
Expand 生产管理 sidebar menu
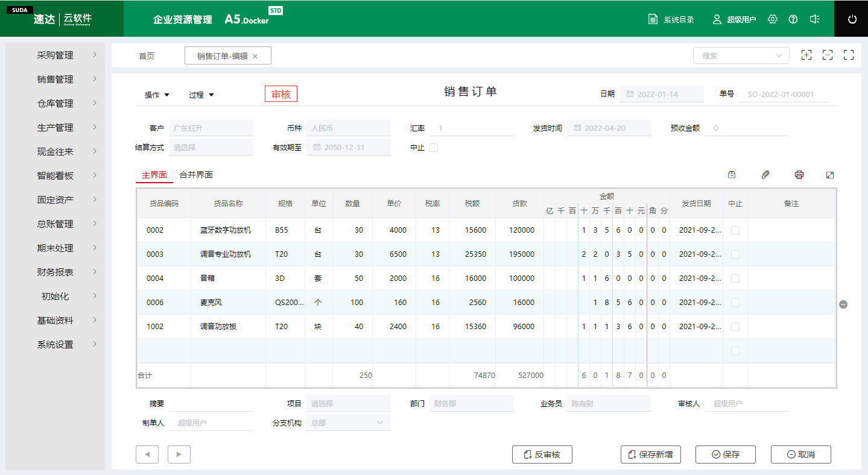(x=55, y=128)
